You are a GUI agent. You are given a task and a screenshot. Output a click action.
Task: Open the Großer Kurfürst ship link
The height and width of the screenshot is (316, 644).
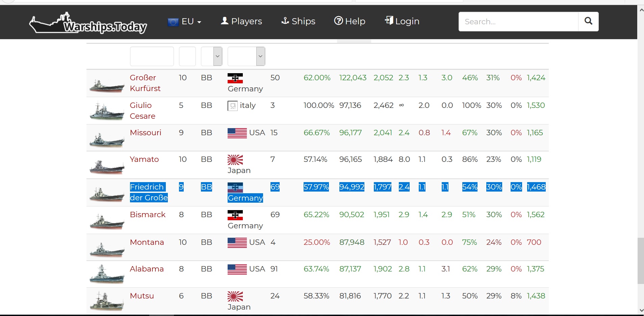click(145, 83)
